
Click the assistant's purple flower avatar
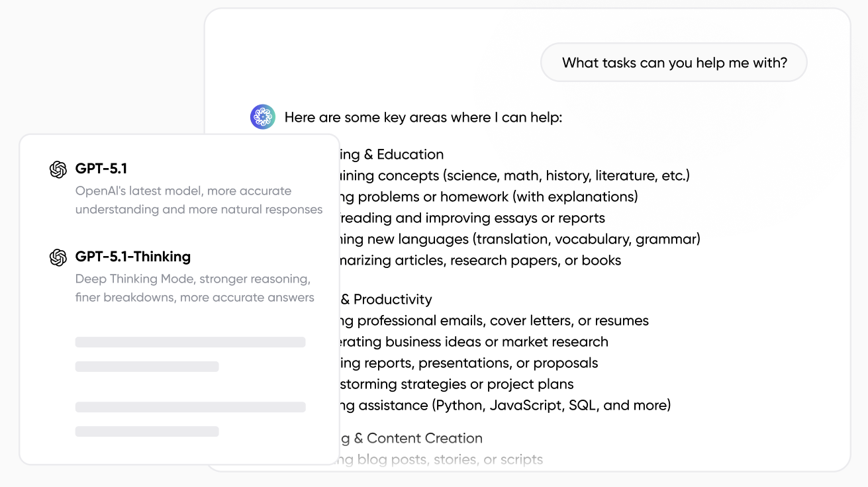(x=263, y=117)
